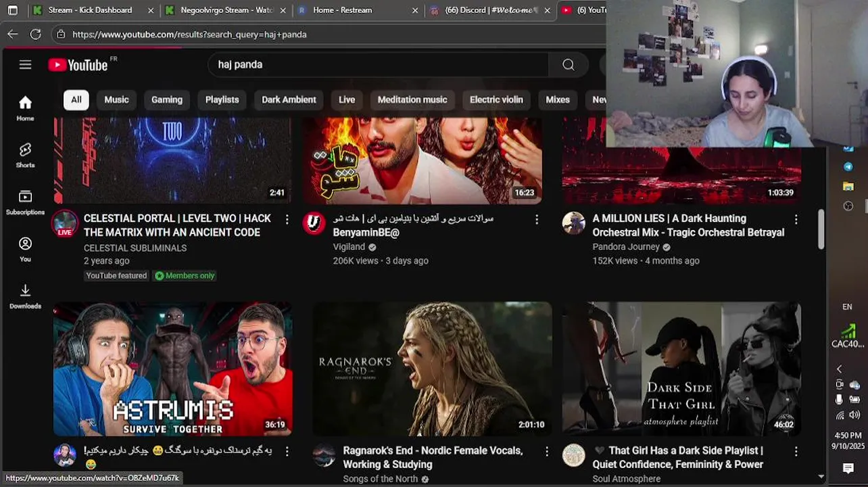The width and height of the screenshot is (868, 487).
Task: Open the YouTube hamburger guide menu
Action: tap(25, 65)
